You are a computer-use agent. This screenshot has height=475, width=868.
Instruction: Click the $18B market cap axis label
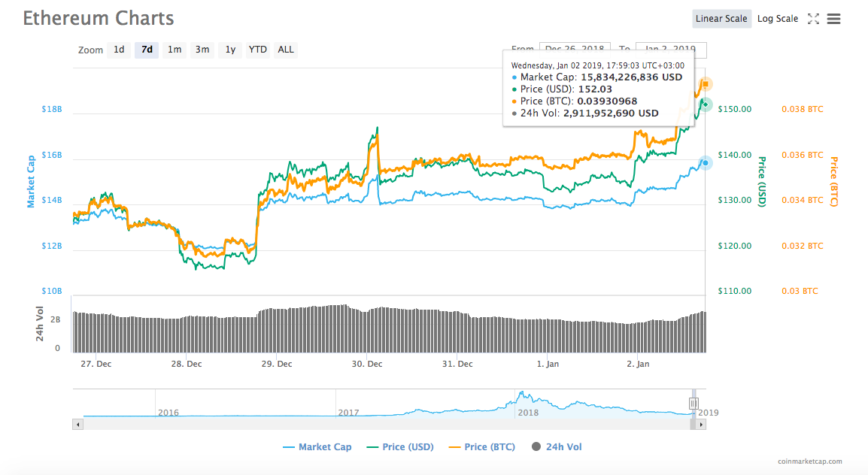tap(51, 109)
